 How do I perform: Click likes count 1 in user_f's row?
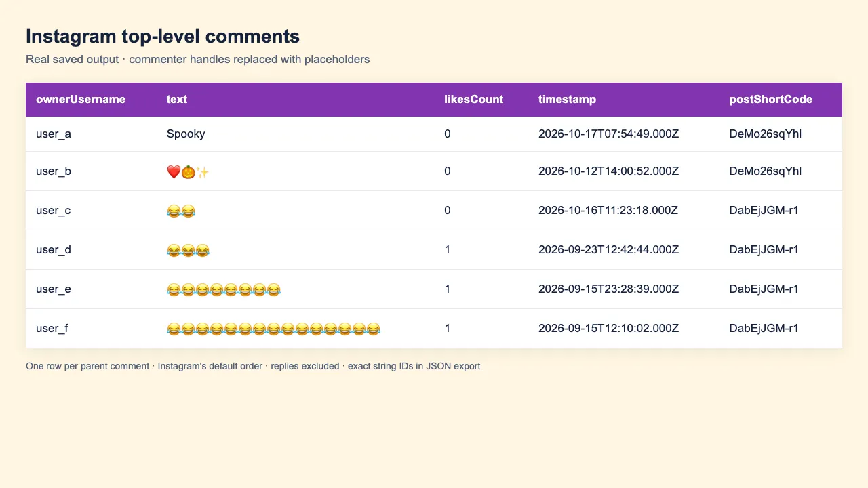448,329
